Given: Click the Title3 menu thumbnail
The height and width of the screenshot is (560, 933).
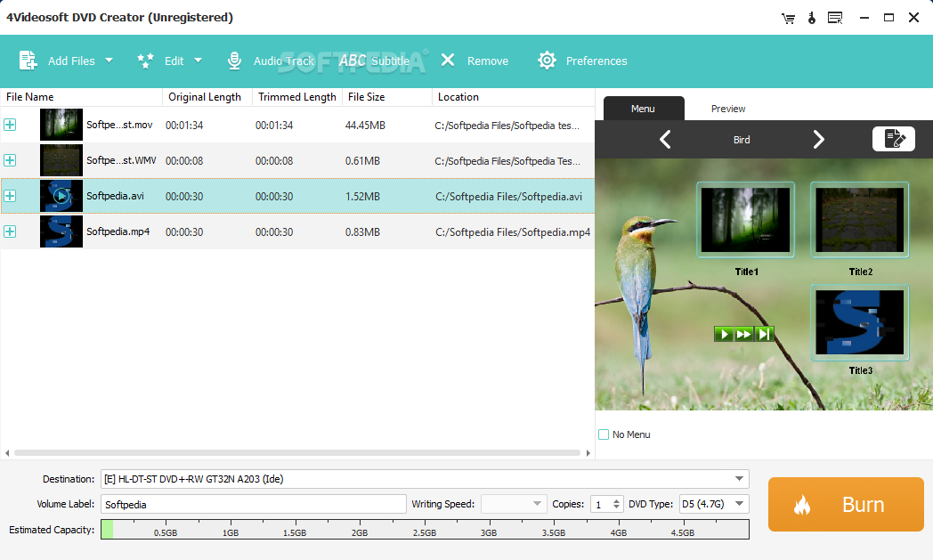Looking at the screenshot, I should tap(860, 322).
